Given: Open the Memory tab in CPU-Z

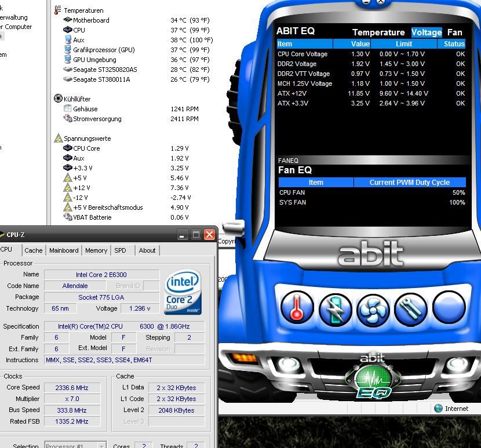Looking at the screenshot, I should point(96,250).
